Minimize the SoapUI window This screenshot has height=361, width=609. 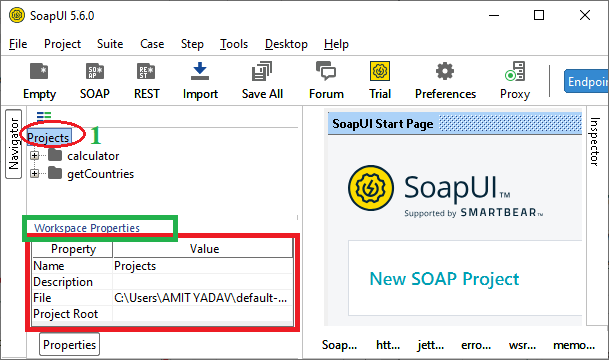pyautogui.click(x=494, y=16)
